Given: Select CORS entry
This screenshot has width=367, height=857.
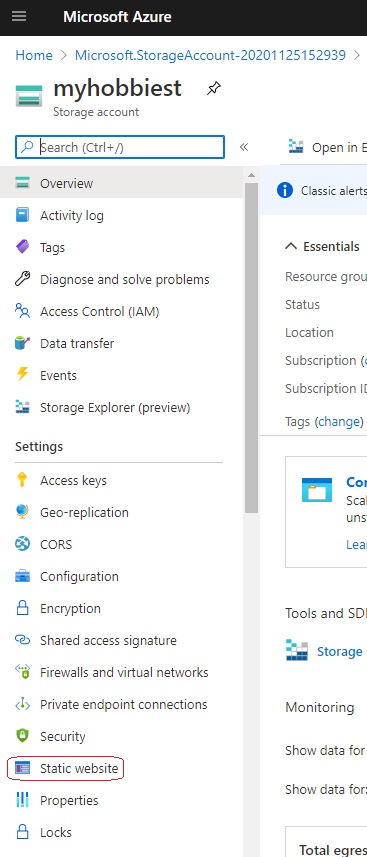Looking at the screenshot, I should (x=56, y=544).
